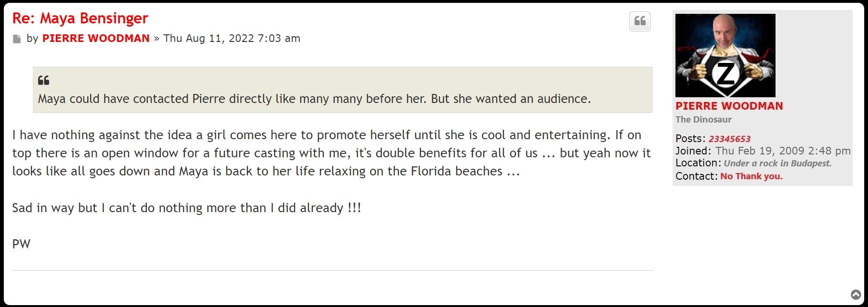Viewport: 868px width, 307px height.
Task: Click the scroll-to-top arrow icon
Action: tap(856, 295)
